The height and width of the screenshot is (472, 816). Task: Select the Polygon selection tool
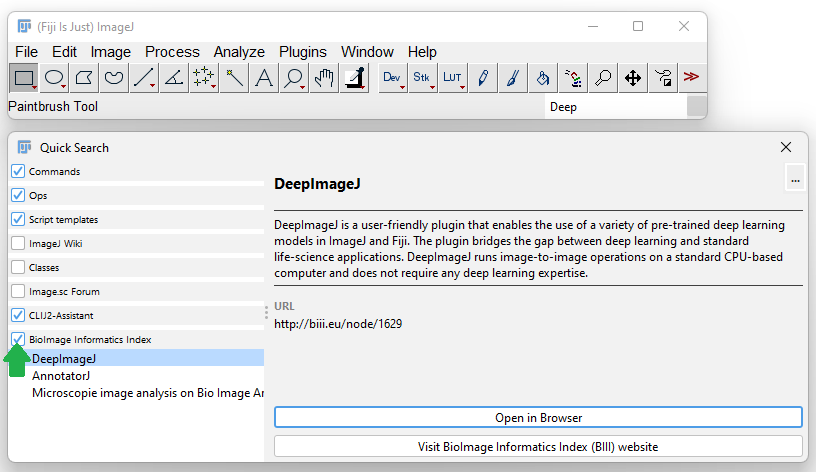pos(84,78)
